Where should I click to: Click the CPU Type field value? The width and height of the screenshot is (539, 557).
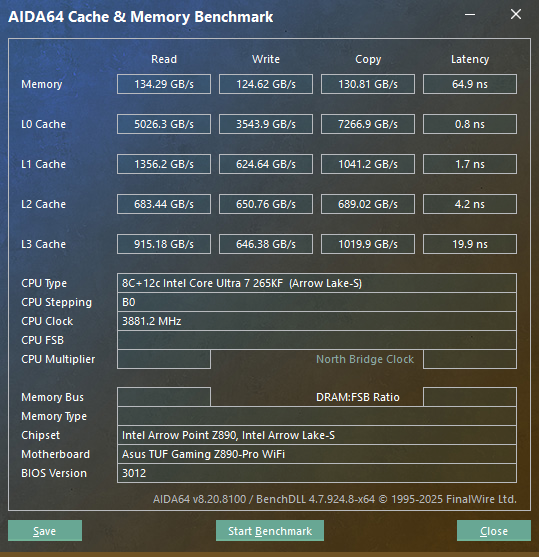tap(317, 283)
